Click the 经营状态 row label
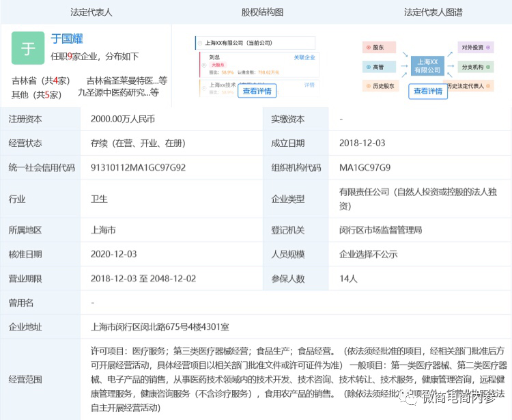Image resolution: width=512 pixels, height=420 pixels. [25, 143]
